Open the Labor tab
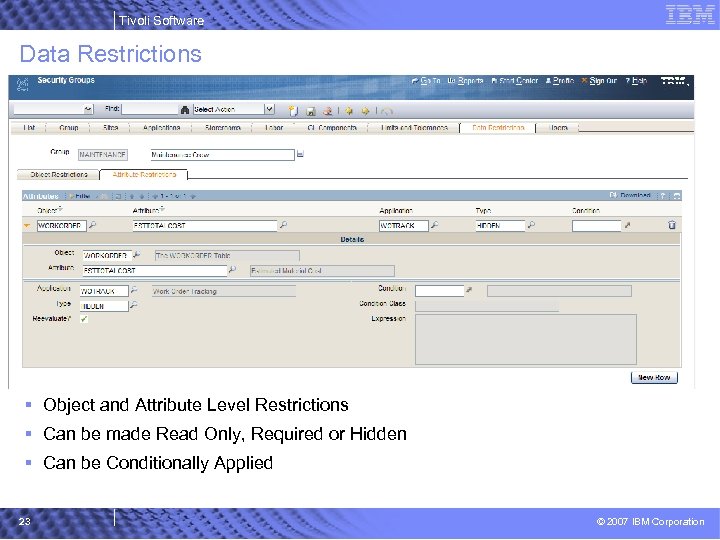Screen dimensions: 720x540 (274, 128)
